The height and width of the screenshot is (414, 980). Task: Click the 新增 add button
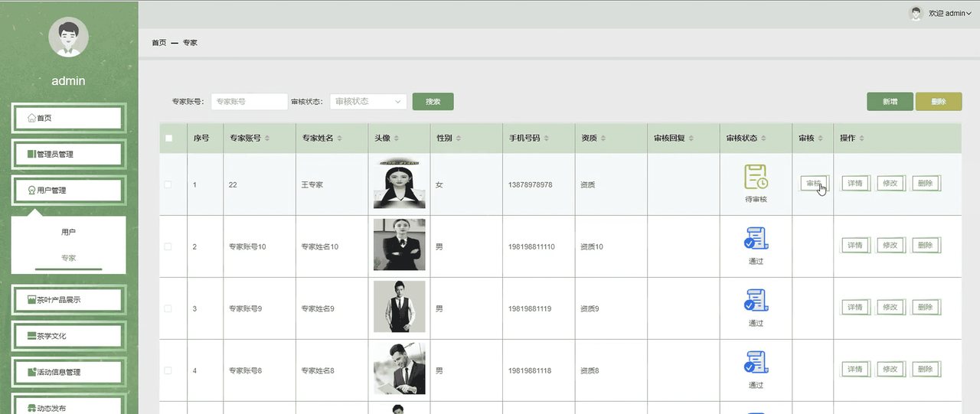click(x=890, y=101)
